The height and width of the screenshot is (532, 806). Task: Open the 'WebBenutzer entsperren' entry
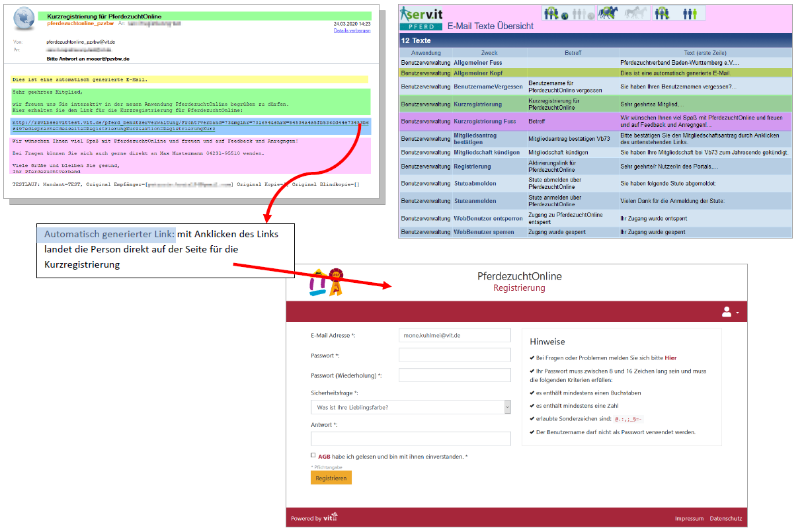point(488,218)
